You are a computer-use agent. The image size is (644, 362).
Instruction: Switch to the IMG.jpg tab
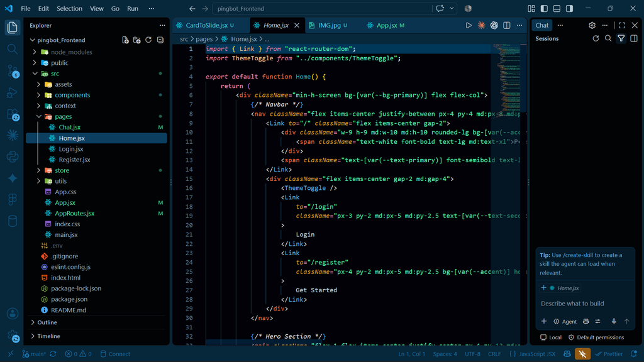(330, 25)
